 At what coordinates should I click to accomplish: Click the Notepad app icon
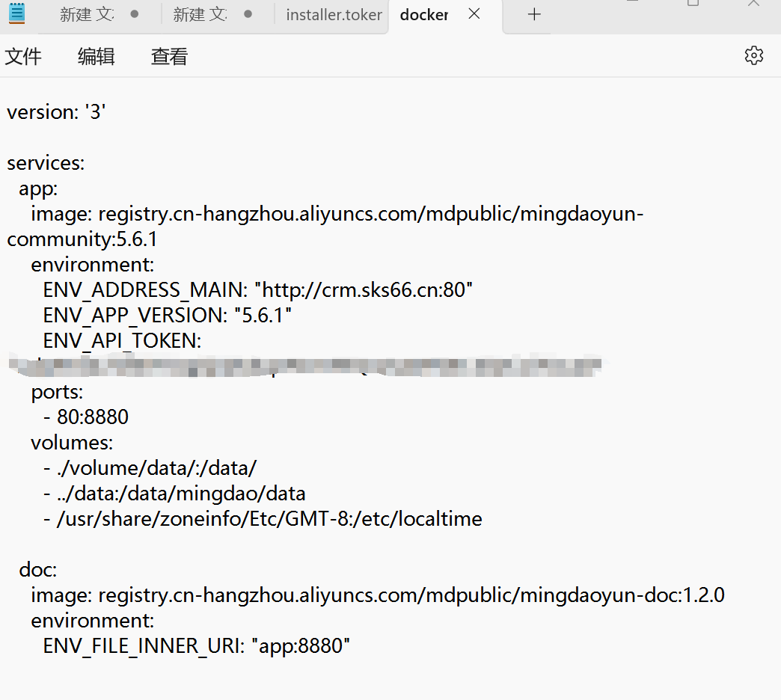[17, 13]
